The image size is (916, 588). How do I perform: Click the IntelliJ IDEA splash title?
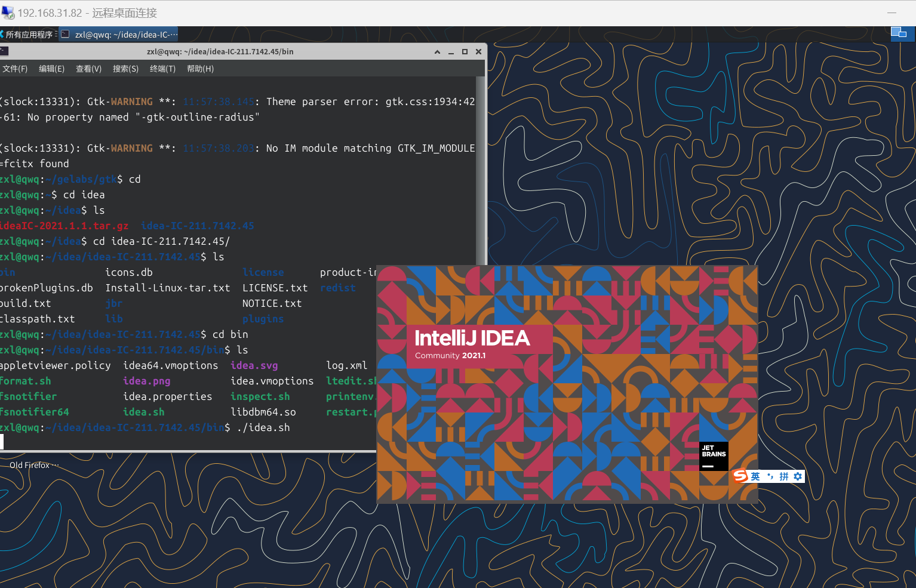472,338
